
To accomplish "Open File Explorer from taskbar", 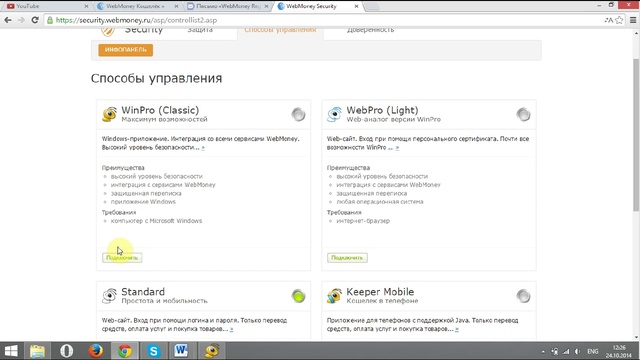I will (38, 351).
